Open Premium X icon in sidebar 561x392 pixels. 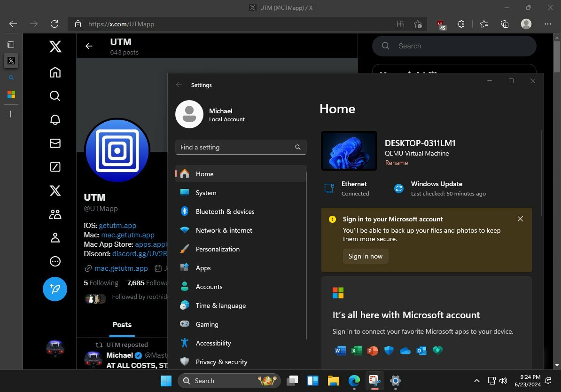(x=55, y=190)
